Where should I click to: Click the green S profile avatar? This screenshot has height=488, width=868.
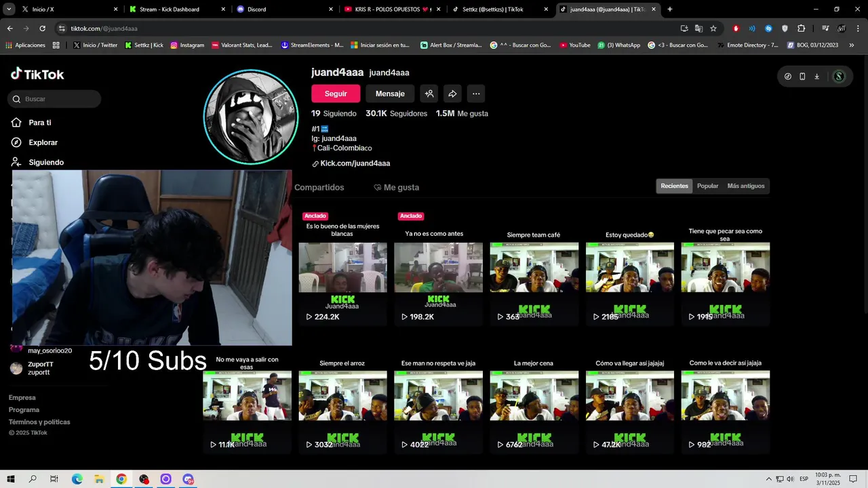839,77
